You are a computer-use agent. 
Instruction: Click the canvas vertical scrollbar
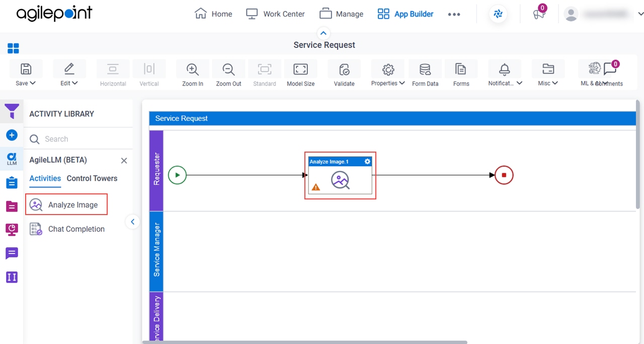pos(638,154)
